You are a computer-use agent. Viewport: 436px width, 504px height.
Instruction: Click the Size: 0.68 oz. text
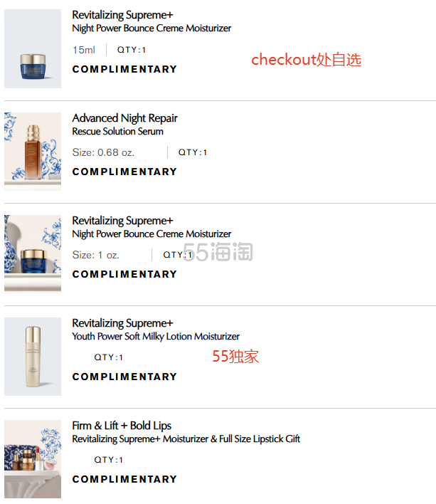point(103,152)
